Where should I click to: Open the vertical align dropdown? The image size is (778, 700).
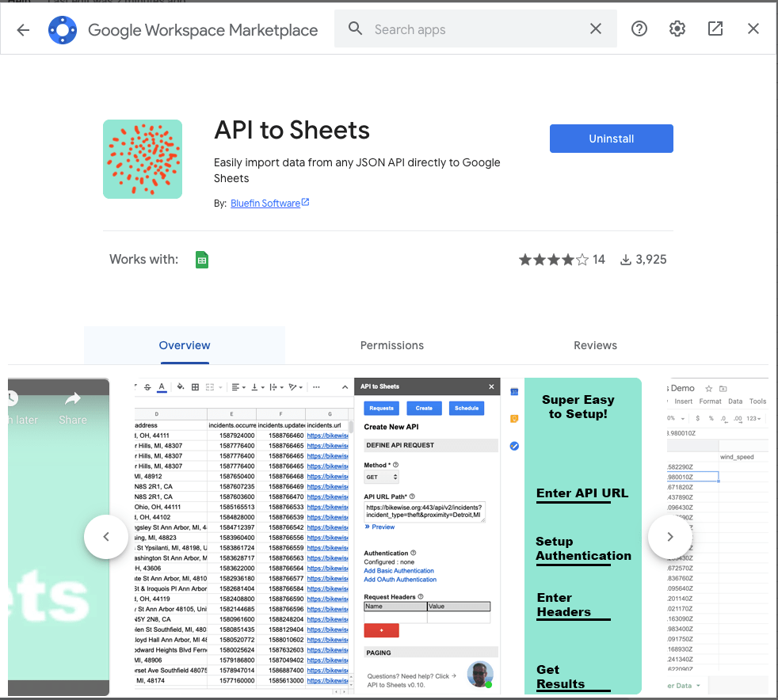257,387
